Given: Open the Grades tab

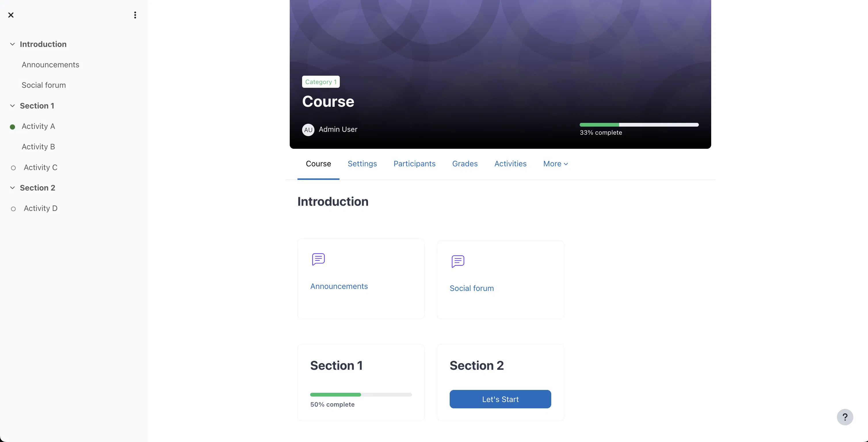Looking at the screenshot, I should (x=465, y=164).
